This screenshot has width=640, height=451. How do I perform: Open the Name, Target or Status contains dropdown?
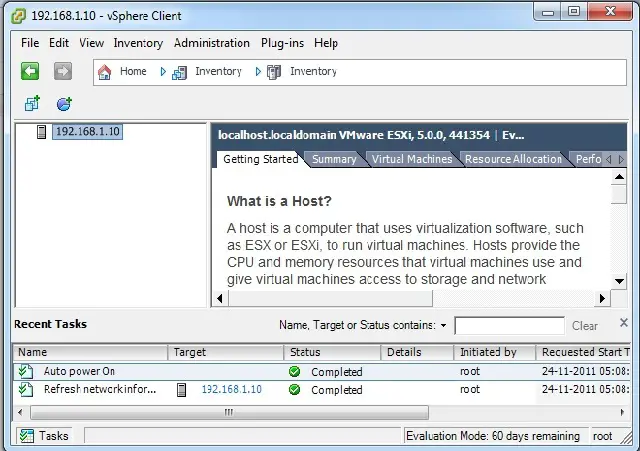(443, 326)
